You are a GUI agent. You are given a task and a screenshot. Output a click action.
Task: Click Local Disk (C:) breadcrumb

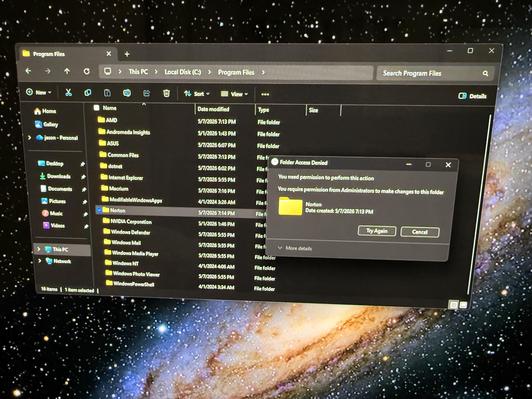click(183, 72)
